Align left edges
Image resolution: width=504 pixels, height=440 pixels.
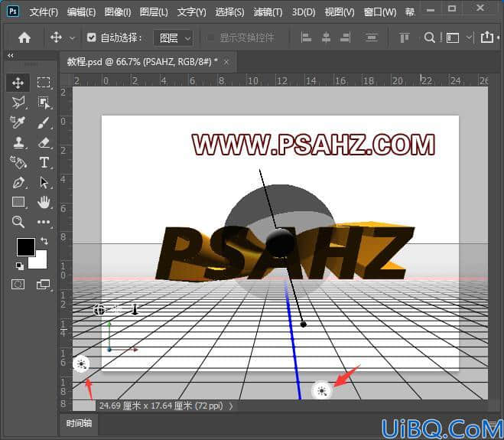click(x=306, y=37)
